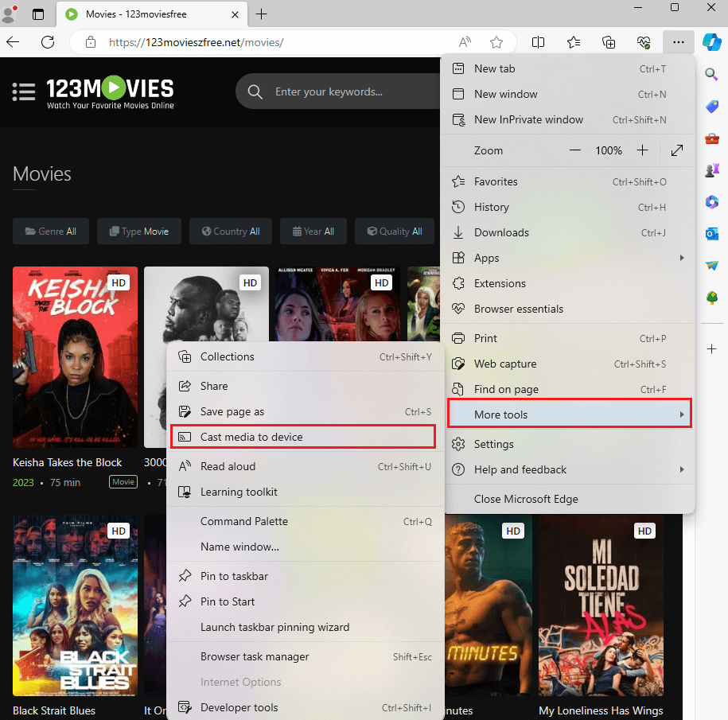Open the Type Movie filter dropdown

coord(138,232)
